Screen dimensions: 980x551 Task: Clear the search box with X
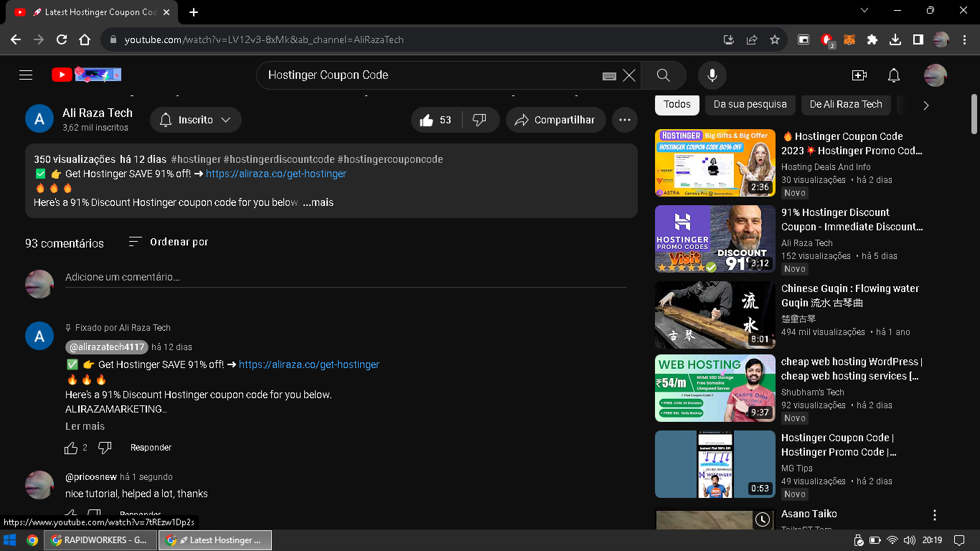[629, 75]
